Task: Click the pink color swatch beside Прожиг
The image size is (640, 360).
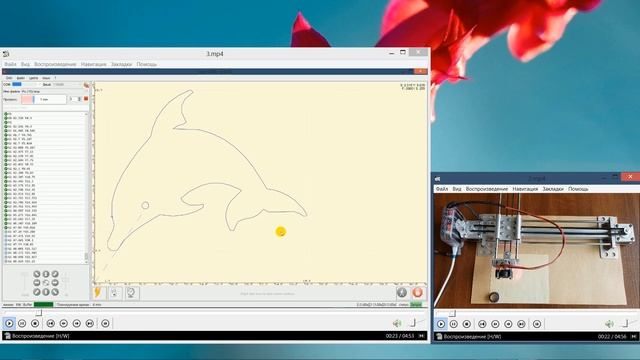Action: 27,99
